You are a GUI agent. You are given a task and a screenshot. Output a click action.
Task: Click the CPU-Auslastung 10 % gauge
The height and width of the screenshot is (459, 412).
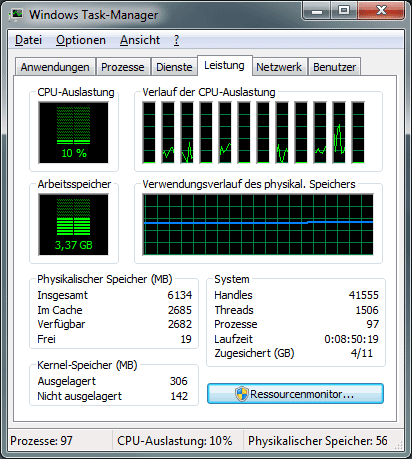[73, 132]
